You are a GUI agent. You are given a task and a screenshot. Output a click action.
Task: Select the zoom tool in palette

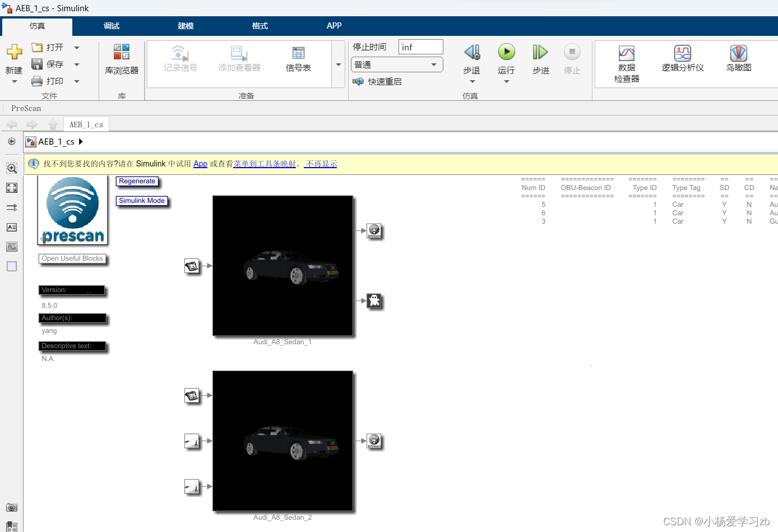(12, 168)
